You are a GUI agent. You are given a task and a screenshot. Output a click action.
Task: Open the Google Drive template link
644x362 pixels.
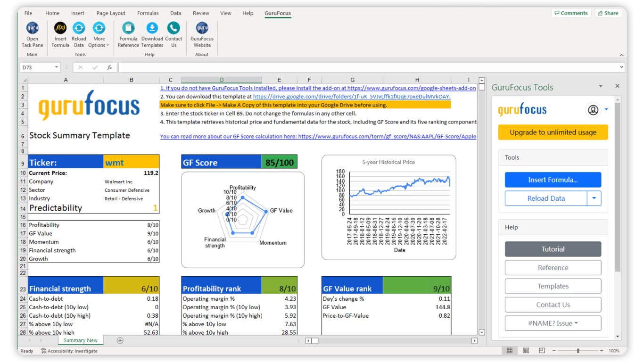point(352,96)
